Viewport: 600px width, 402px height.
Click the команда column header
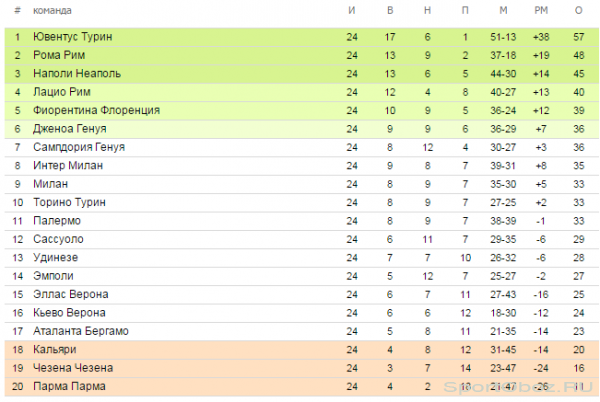click(x=52, y=10)
